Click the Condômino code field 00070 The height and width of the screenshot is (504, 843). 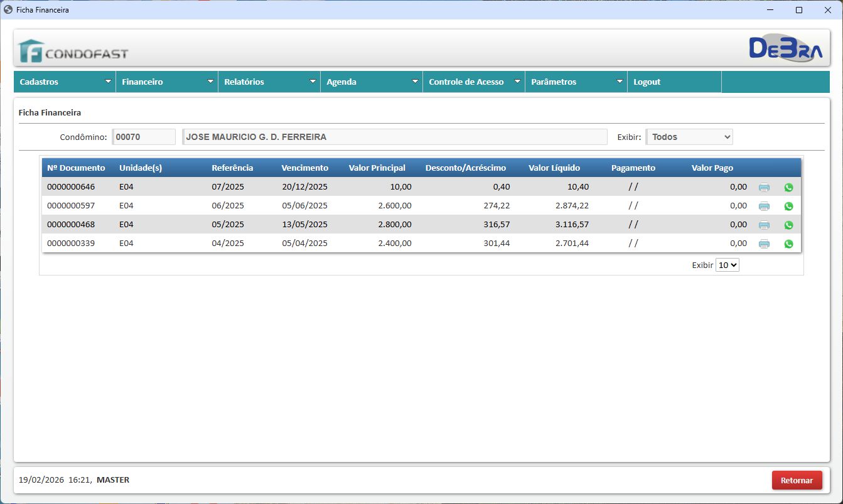(x=144, y=137)
